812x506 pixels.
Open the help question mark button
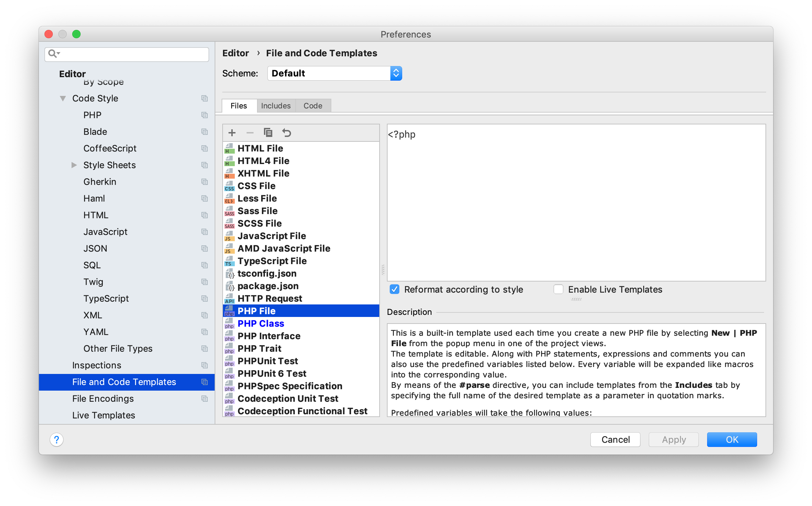[57, 440]
